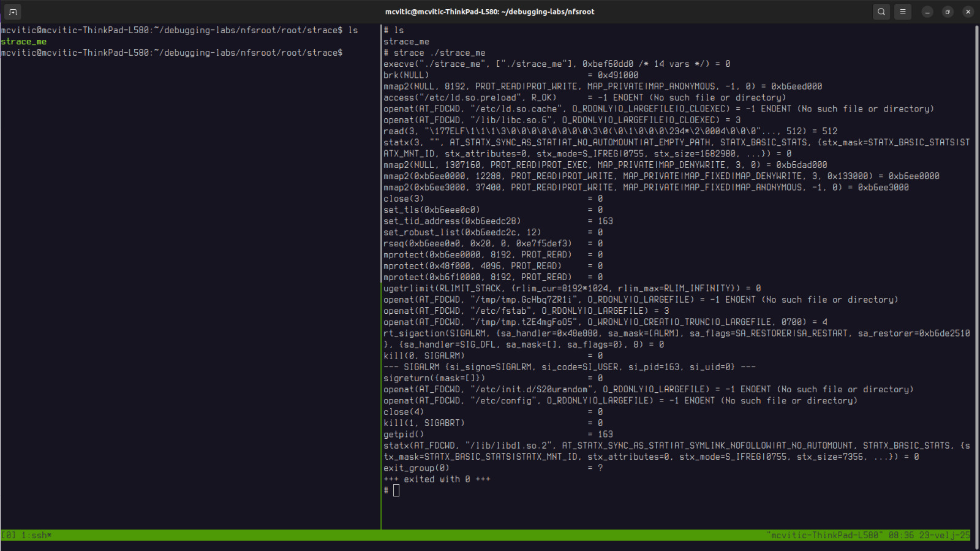Viewport: 980px width, 551px height.
Task: Open the hamburger main menu
Action: pos(903,12)
